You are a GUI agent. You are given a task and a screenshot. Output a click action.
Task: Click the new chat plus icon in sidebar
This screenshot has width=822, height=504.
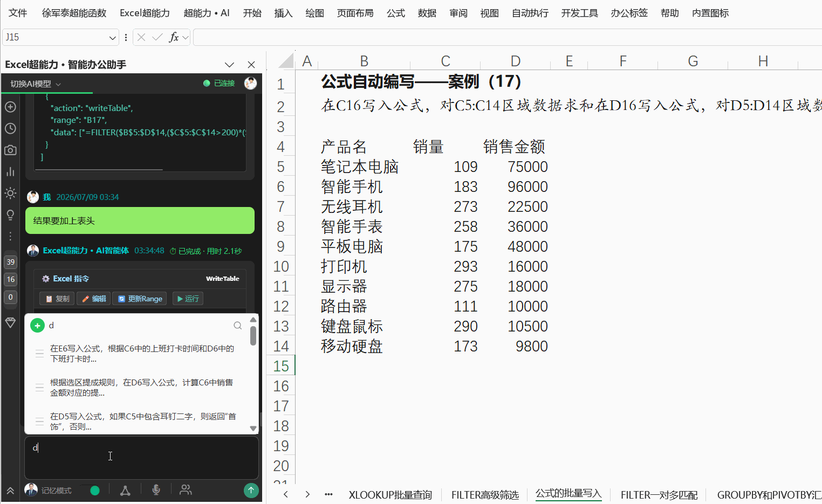10,107
